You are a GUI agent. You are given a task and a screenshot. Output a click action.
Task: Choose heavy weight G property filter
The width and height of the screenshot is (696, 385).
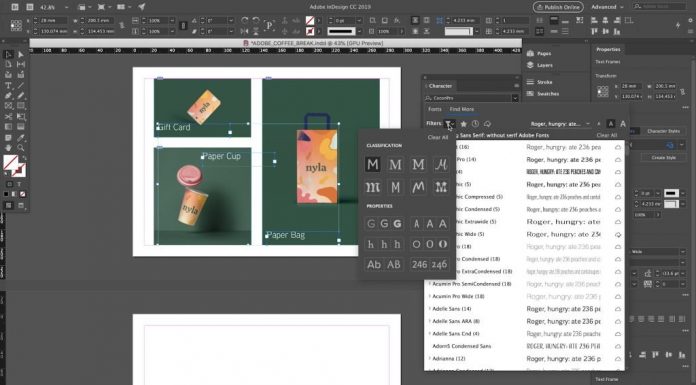tap(397, 224)
